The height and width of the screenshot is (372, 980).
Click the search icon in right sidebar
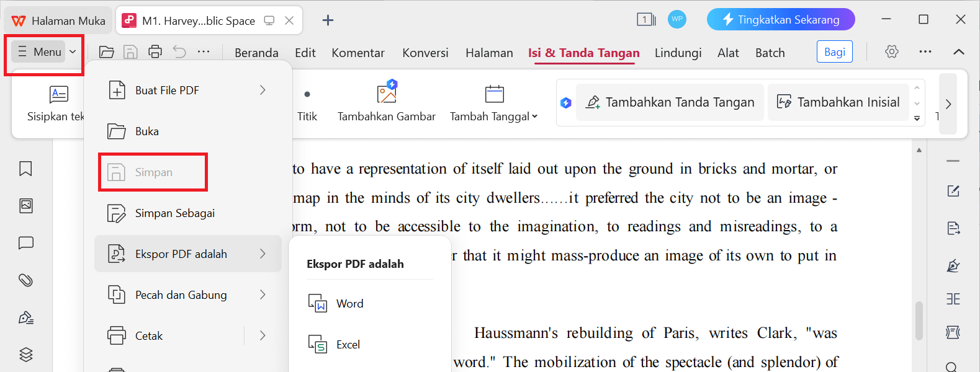point(952,366)
